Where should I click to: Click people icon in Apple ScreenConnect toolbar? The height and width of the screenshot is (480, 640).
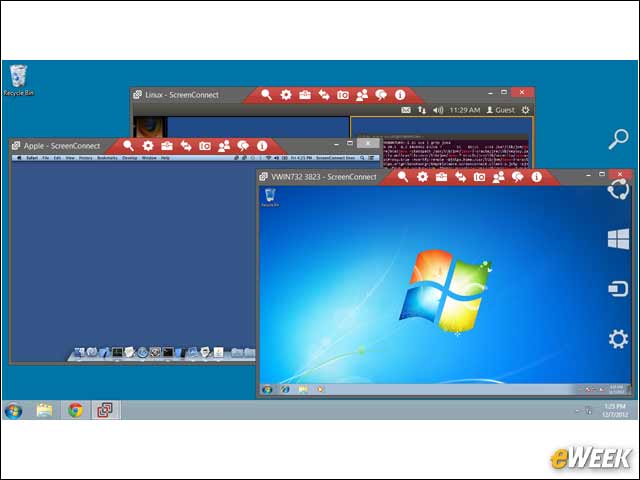[224, 146]
